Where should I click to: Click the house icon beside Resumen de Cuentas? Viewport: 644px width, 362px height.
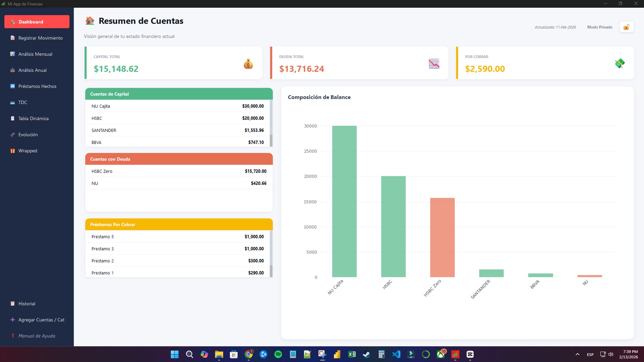pyautogui.click(x=90, y=21)
